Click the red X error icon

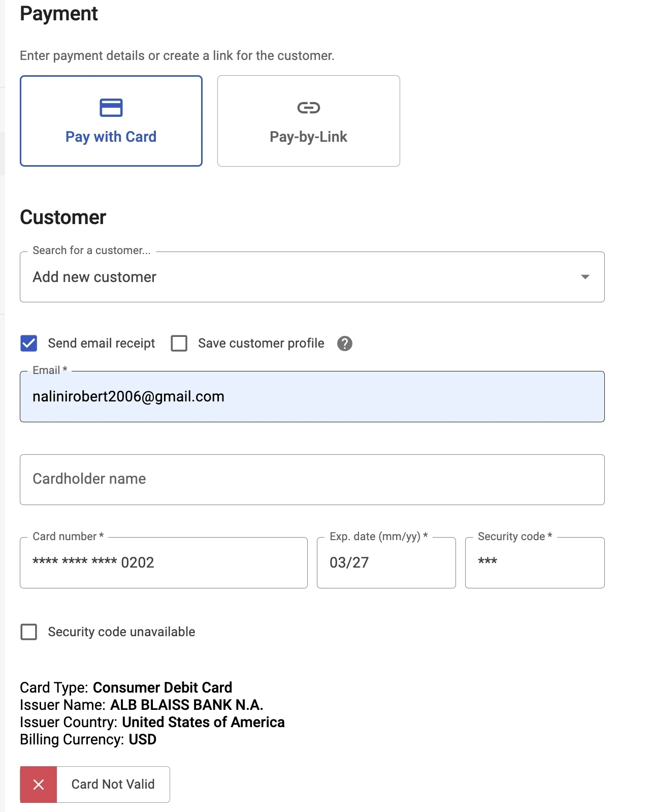click(39, 785)
